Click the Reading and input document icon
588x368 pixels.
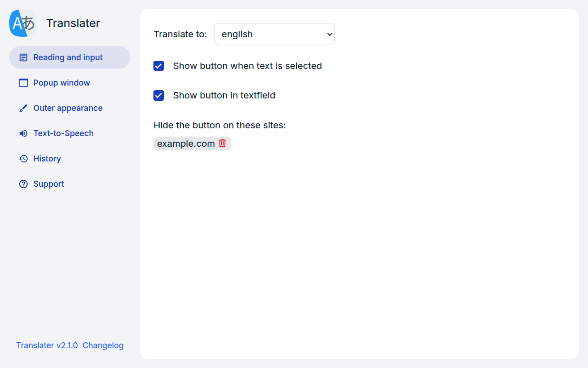23,57
